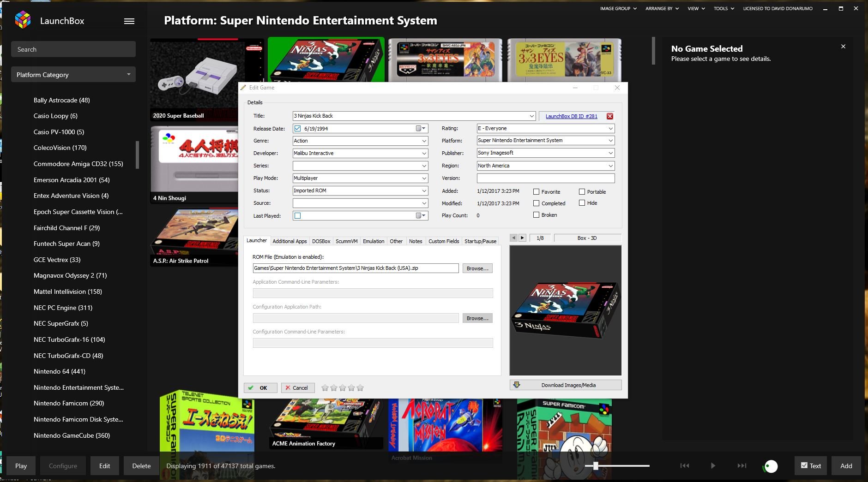Open the Developer dropdown
The width and height of the screenshot is (868, 482).
424,153
